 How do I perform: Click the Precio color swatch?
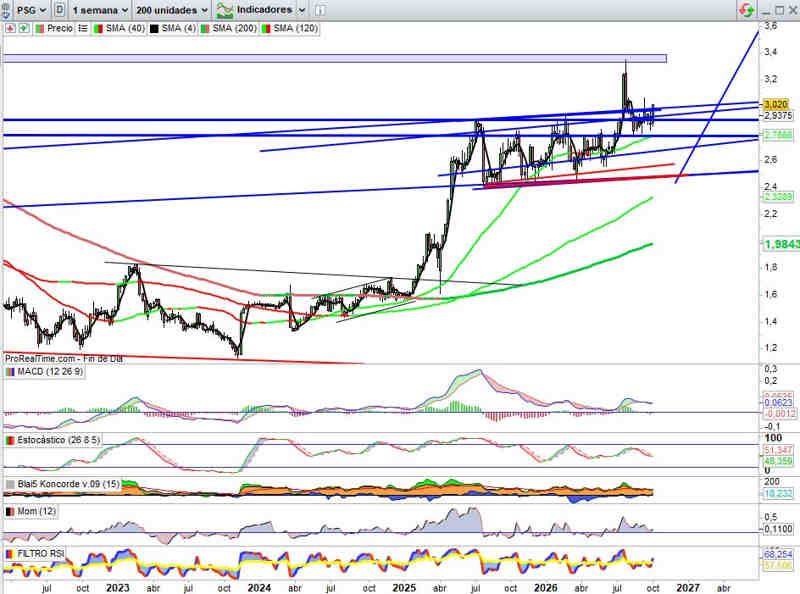(x=40, y=29)
